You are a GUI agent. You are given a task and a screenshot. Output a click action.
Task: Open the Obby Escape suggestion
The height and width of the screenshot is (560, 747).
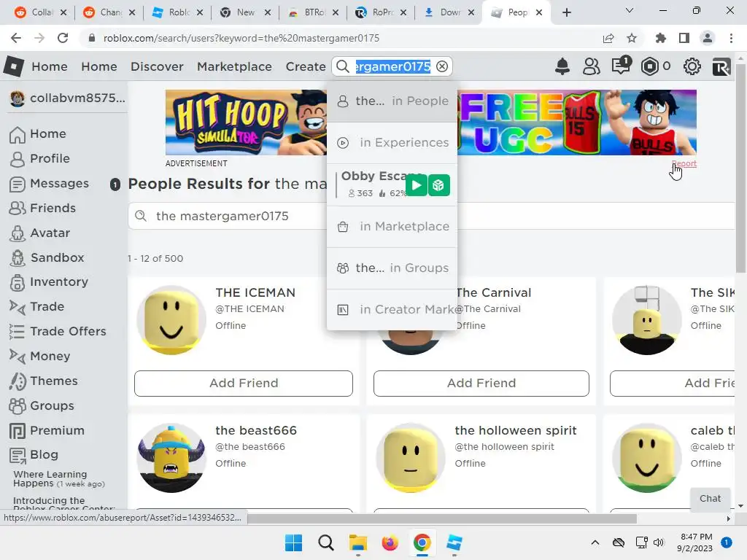click(x=371, y=184)
